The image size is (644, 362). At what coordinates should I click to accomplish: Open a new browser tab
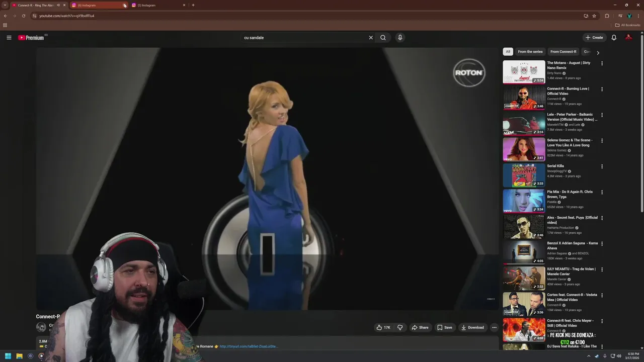click(x=193, y=5)
